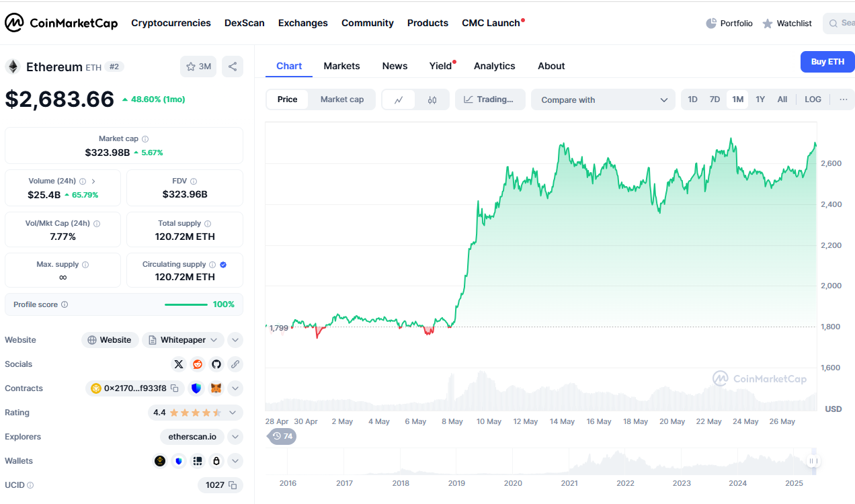Click the Market cap info icon

[145, 139]
